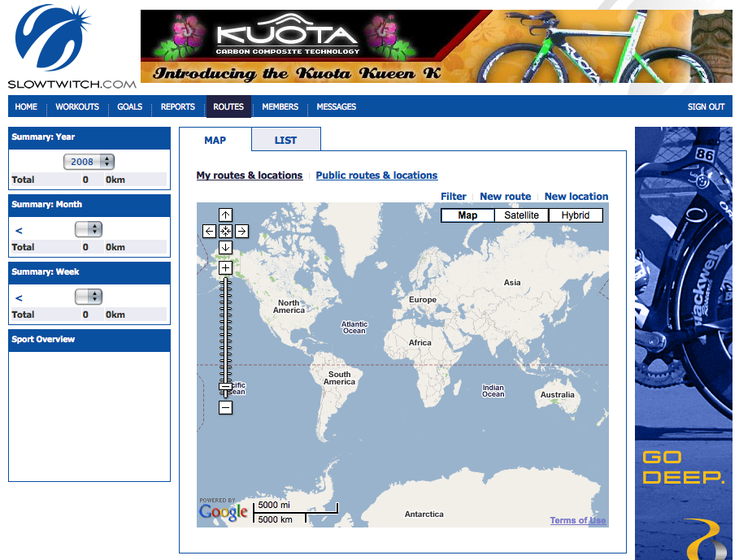Click the center map reset icon
Viewport: 739px width, 560px height.
pos(226,232)
